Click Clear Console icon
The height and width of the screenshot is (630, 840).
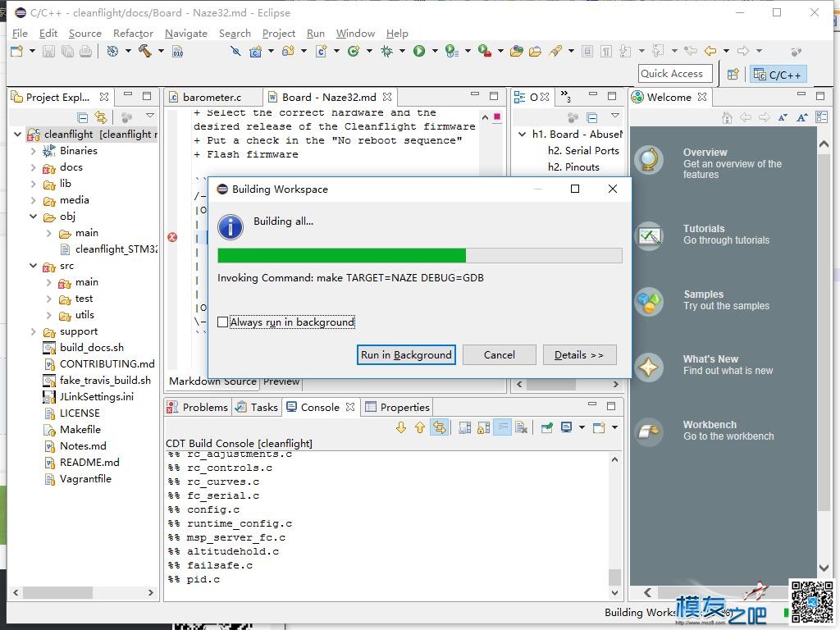click(521, 427)
